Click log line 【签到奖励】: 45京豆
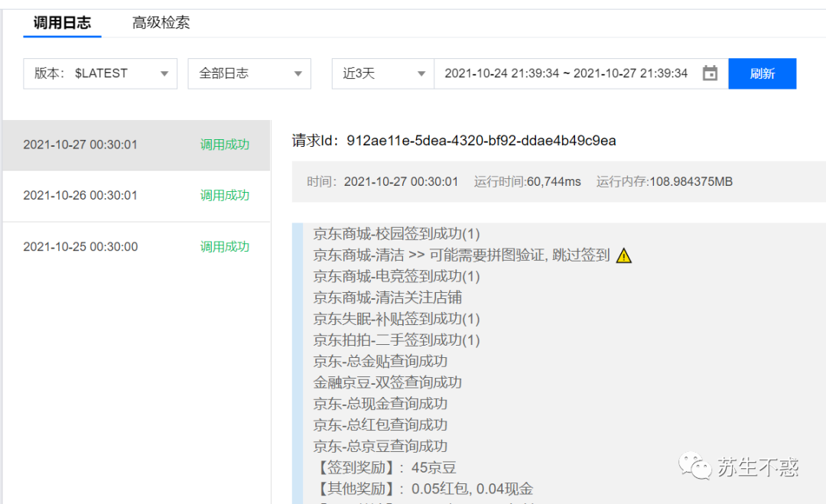The image size is (826, 504). click(x=385, y=467)
